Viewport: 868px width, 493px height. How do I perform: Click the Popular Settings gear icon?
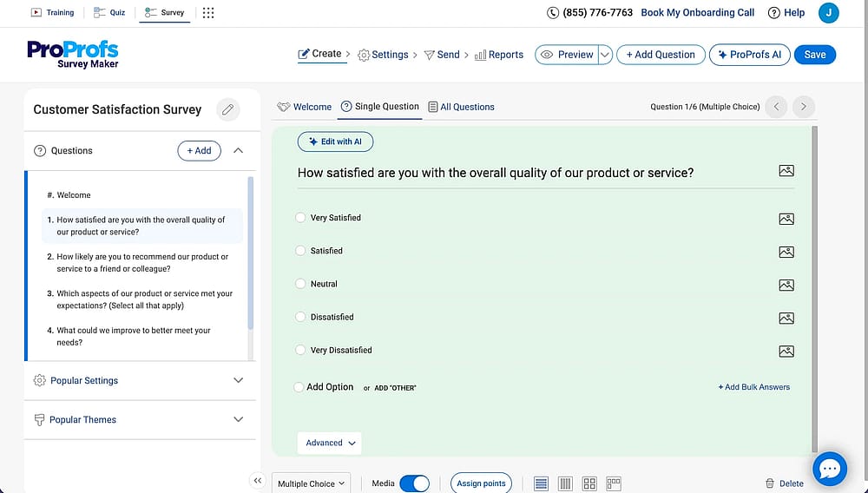click(x=39, y=381)
